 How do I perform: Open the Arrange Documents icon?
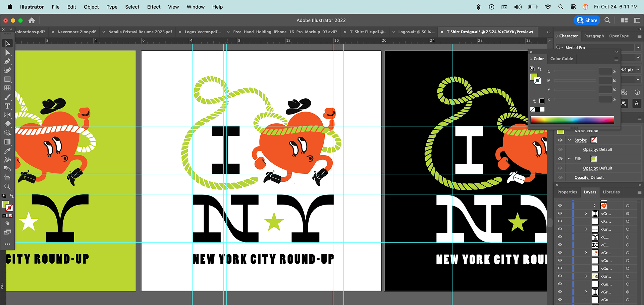(624, 20)
